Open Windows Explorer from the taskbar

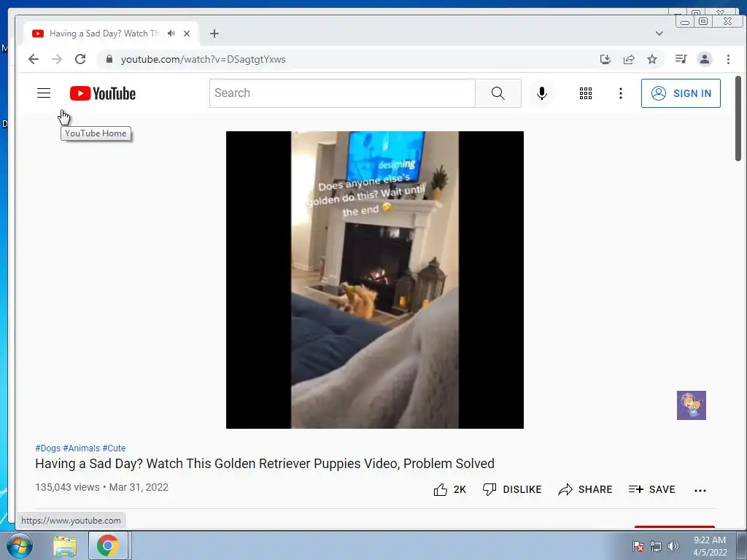click(x=65, y=546)
